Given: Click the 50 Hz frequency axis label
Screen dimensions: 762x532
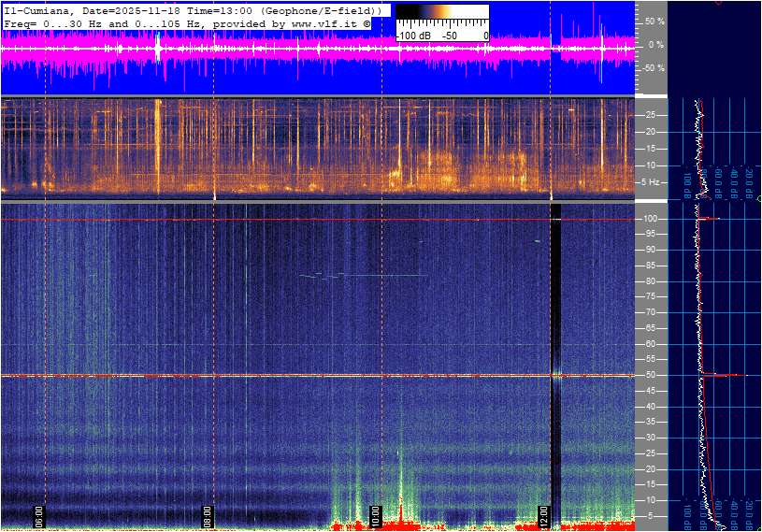Looking at the screenshot, I should point(651,375).
